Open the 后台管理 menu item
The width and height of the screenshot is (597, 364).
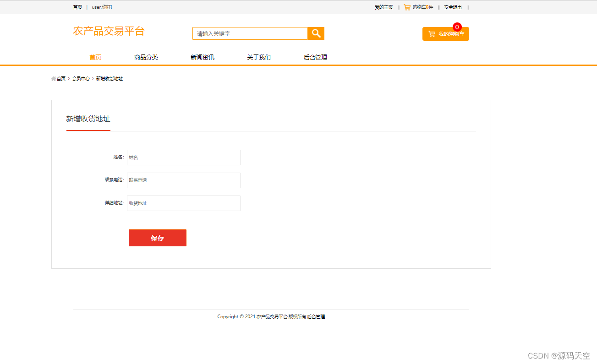pos(315,57)
